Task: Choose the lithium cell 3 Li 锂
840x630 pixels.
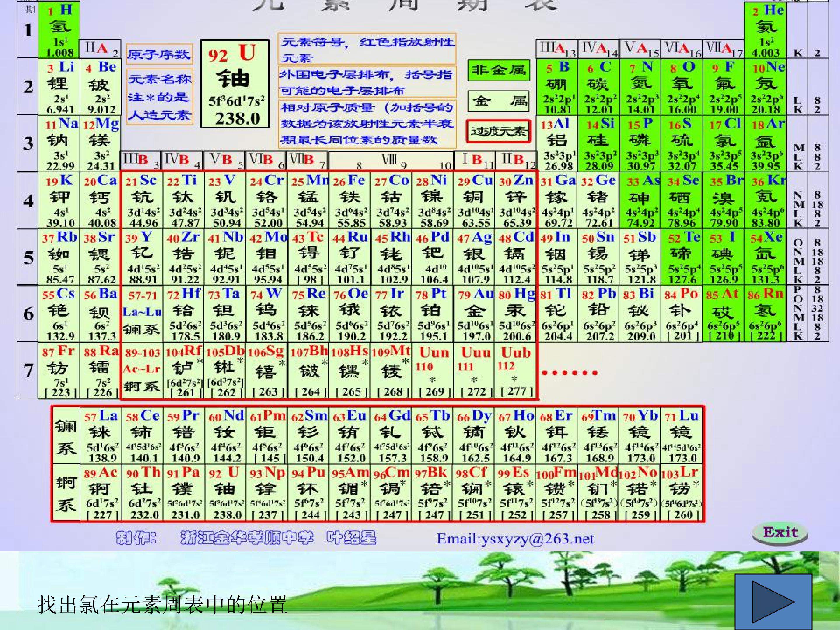Action: [x=59, y=87]
